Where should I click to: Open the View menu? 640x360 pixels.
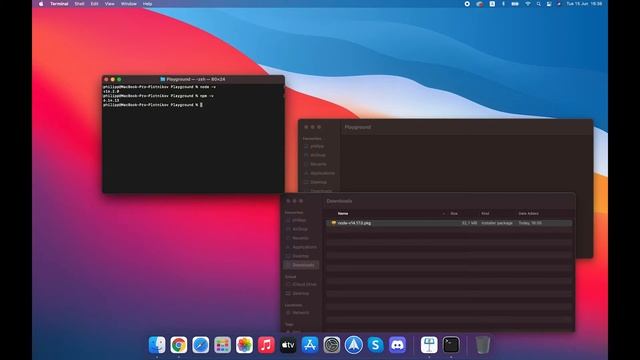[x=109, y=4]
